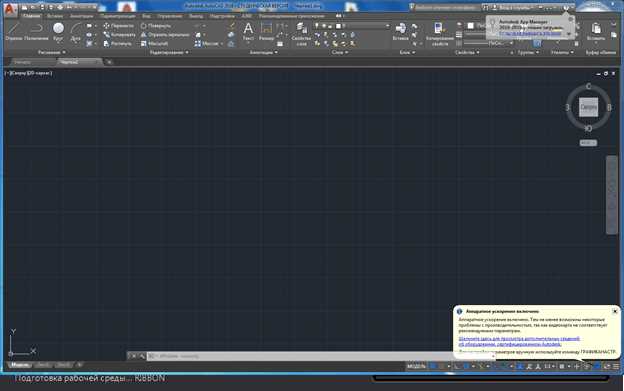
Task: Use the Копирование свойств match properties tool
Action: (439, 34)
